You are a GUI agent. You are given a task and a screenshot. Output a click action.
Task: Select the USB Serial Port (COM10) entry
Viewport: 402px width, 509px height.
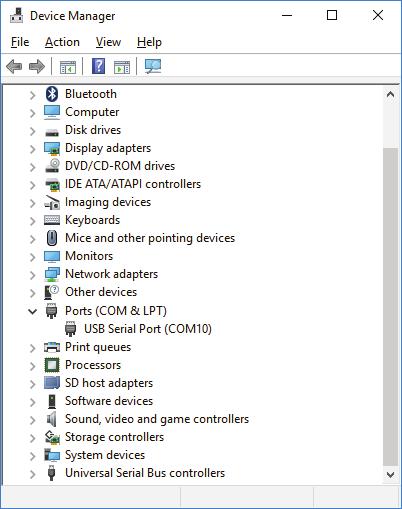click(x=148, y=329)
